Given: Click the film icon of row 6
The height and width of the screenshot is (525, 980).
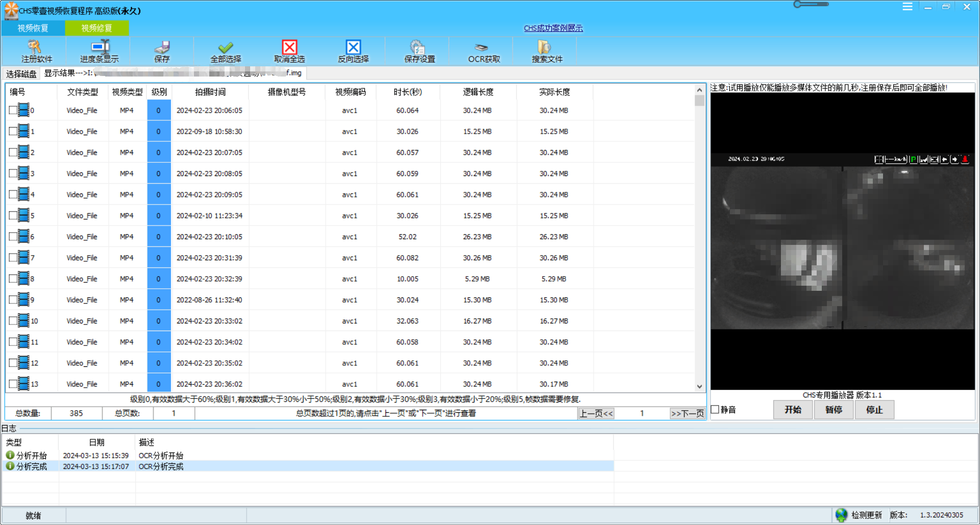Looking at the screenshot, I should pyautogui.click(x=23, y=236).
